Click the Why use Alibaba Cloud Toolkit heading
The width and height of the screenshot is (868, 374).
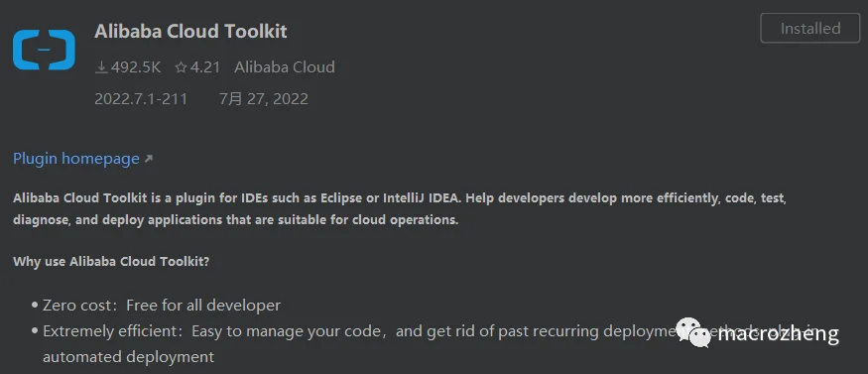[111, 261]
